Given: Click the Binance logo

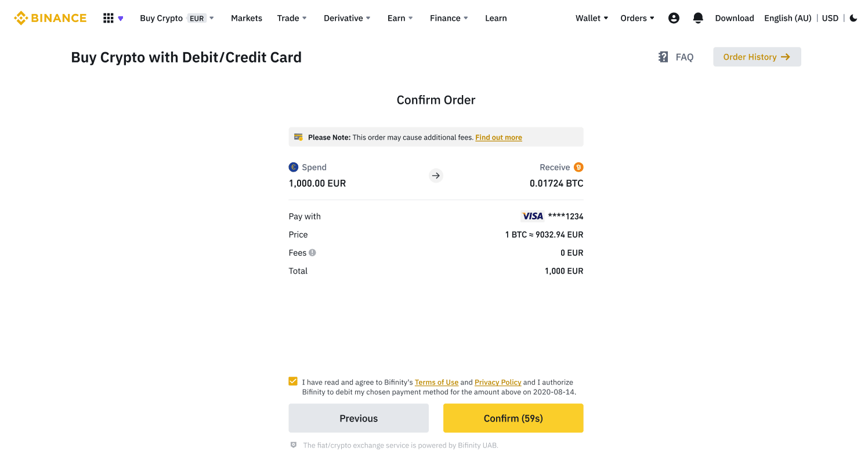Looking at the screenshot, I should pos(50,18).
